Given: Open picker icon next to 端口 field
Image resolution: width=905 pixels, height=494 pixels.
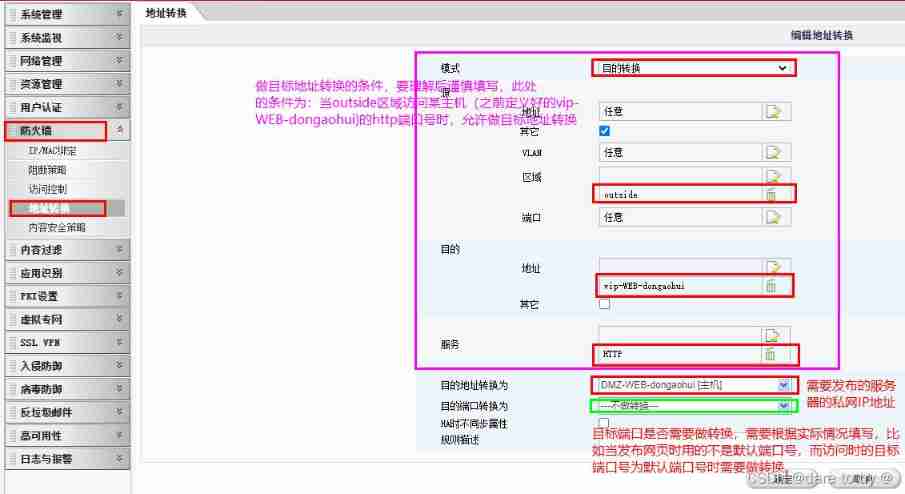Looking at the screenshot, I should 773,217.
